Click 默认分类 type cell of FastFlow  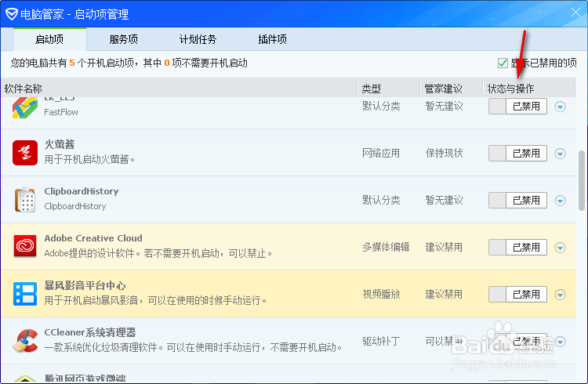(381, 106)
